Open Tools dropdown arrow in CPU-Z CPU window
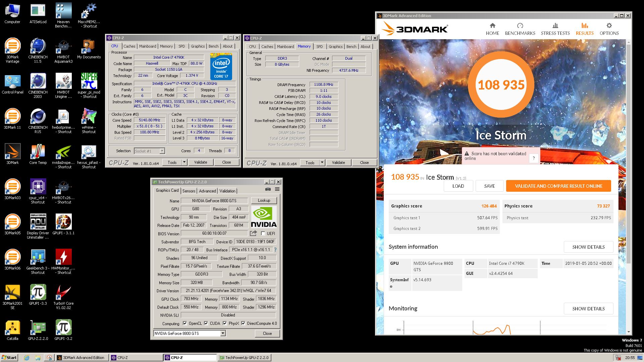 [184, 162]
